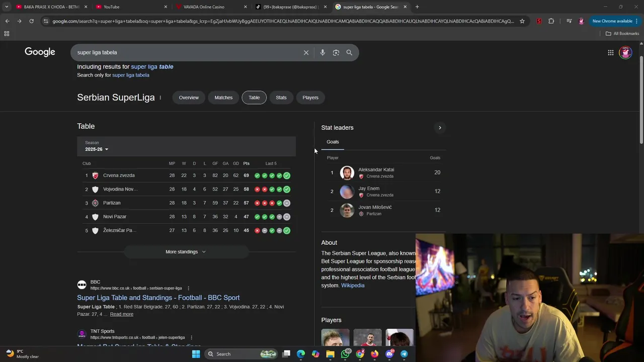644x362 pixels.
Task: Select the Goals tab under Stat leaders
Action: tap(333, 142)
